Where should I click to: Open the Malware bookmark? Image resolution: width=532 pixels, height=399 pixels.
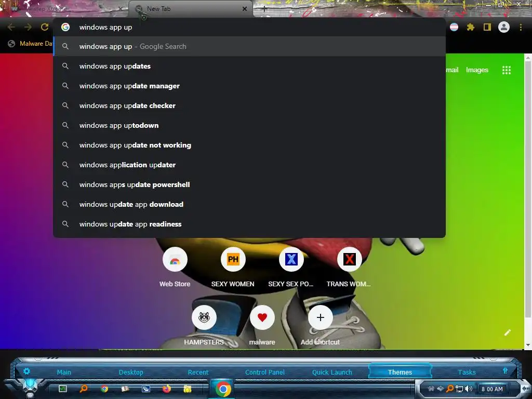[31, 44]
